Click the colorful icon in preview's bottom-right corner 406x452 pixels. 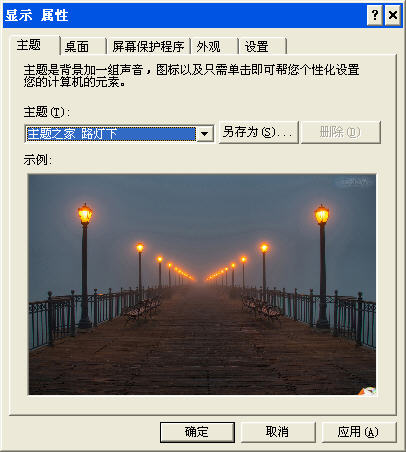click(x=368, y=391)
